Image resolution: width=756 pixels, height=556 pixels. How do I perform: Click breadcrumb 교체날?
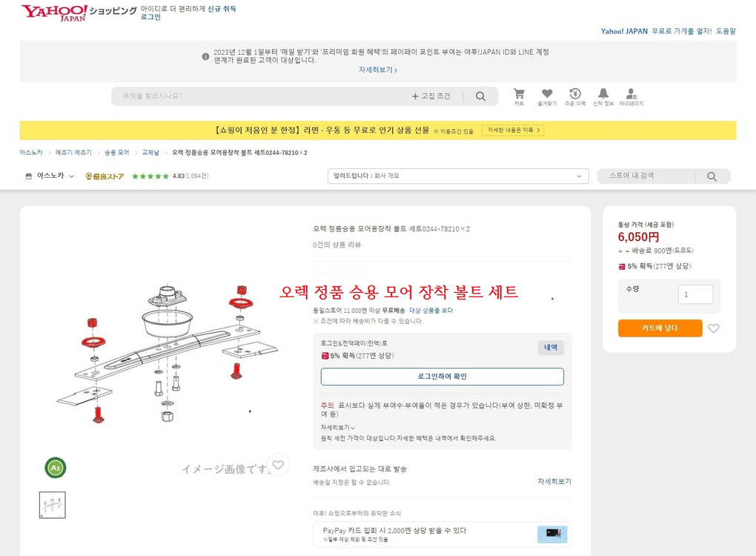[x=150, y=153]
